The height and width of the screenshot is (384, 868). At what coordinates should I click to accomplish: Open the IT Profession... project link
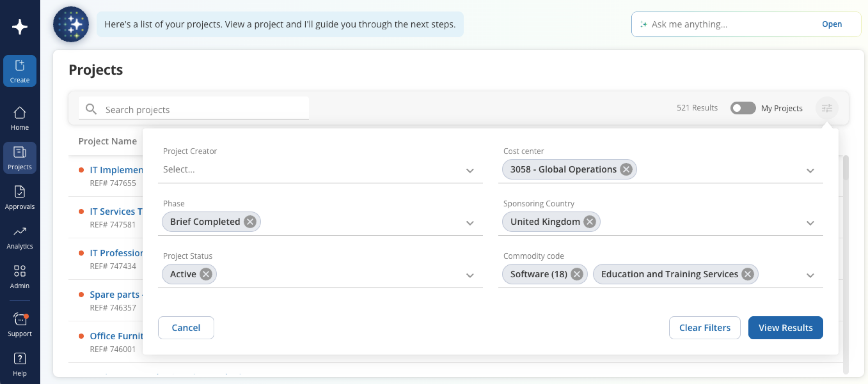tap(116, 253)
